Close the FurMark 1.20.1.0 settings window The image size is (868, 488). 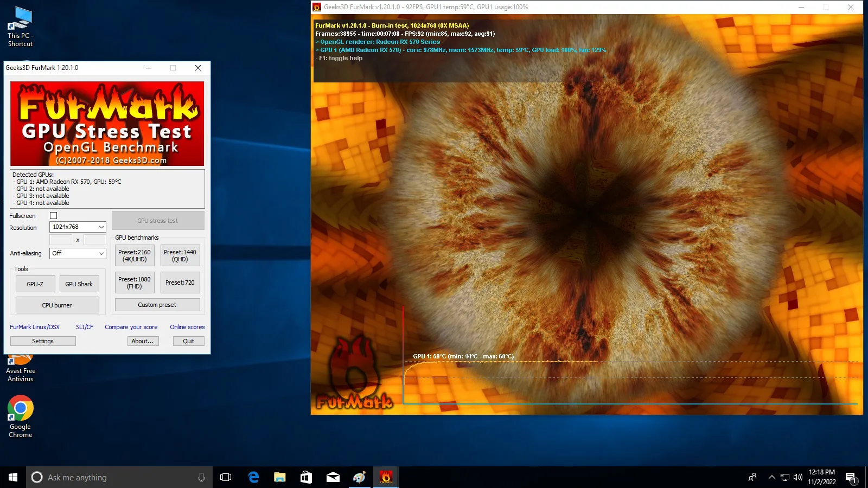[x=198, y=68]
